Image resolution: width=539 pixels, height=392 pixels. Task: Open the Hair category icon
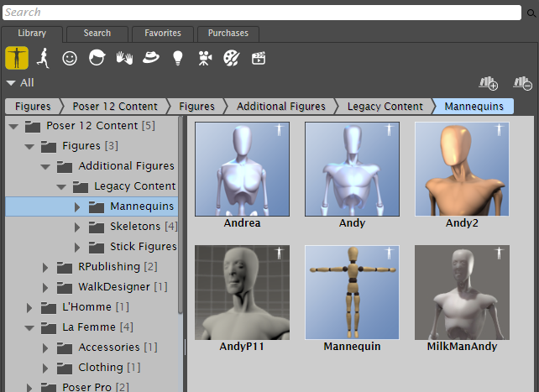(97, 58)
